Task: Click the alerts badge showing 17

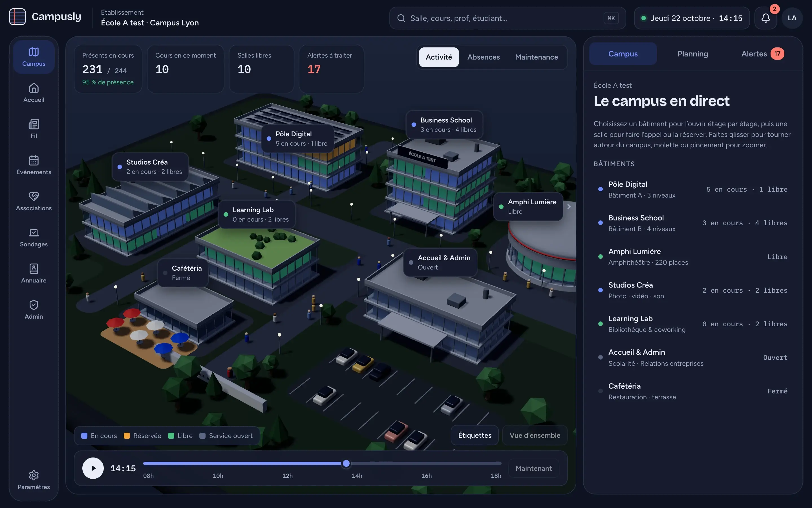Action: (x=777, y=54)
